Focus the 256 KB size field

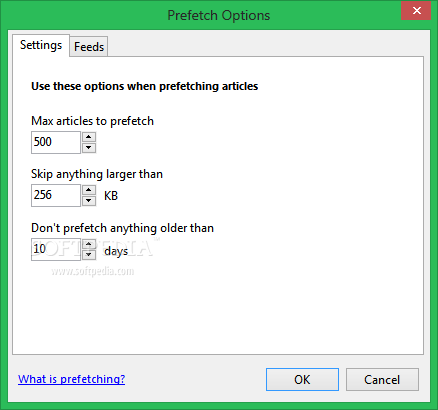tap(56, 195)
